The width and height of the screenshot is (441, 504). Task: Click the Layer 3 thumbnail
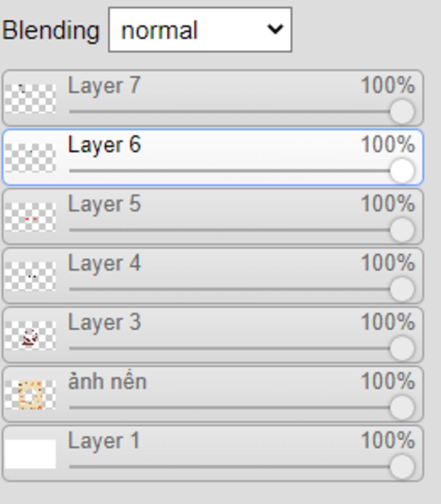point(30,335)
